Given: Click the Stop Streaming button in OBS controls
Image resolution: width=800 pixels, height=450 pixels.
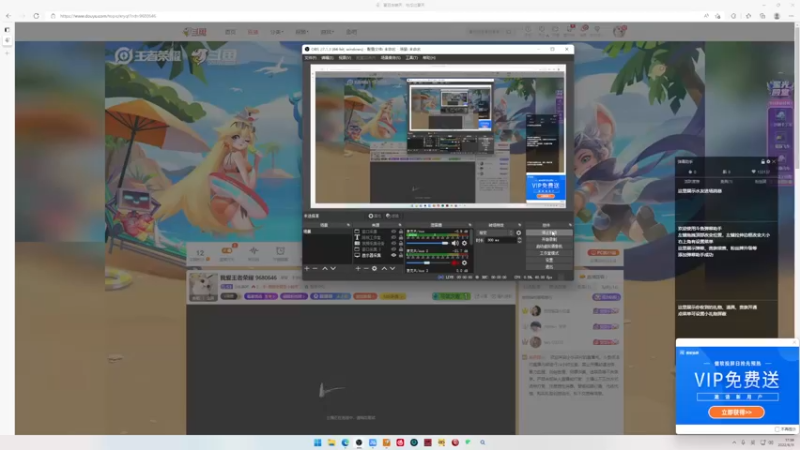Looking at the screenshot, I should (x=549, y=233).
